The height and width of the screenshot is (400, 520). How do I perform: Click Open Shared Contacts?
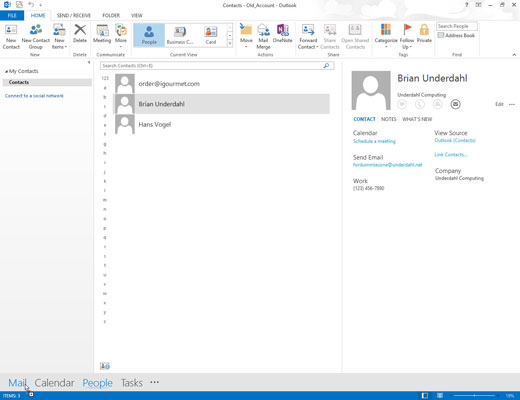[355, 36]
